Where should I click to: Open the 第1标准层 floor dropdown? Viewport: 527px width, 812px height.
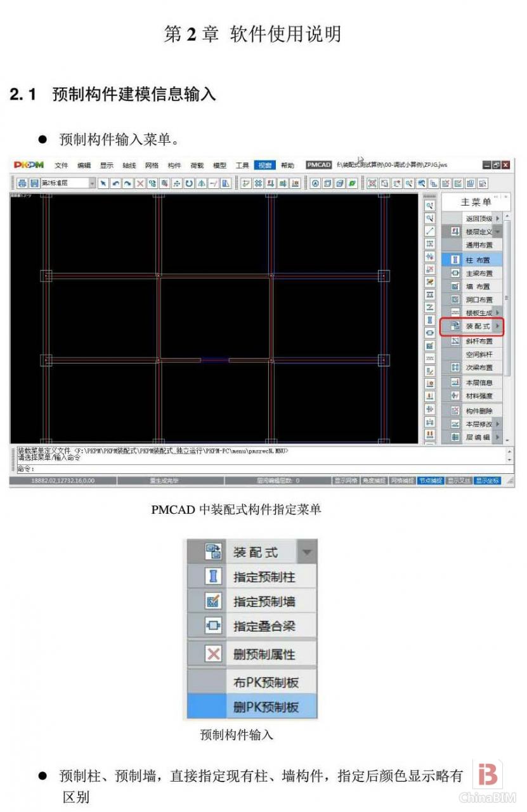(x=92, y=183)
